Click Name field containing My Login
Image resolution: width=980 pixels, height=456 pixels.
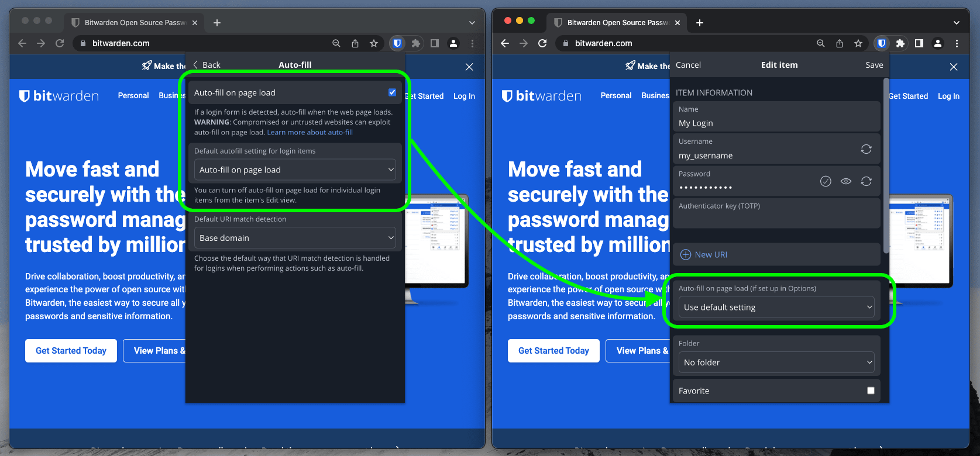[776, 116]
